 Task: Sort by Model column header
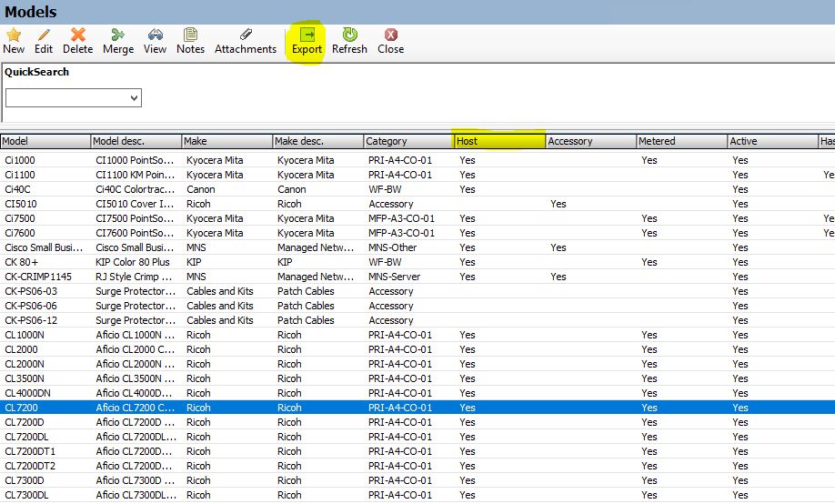pyautogui.click(x=45, y=141)
